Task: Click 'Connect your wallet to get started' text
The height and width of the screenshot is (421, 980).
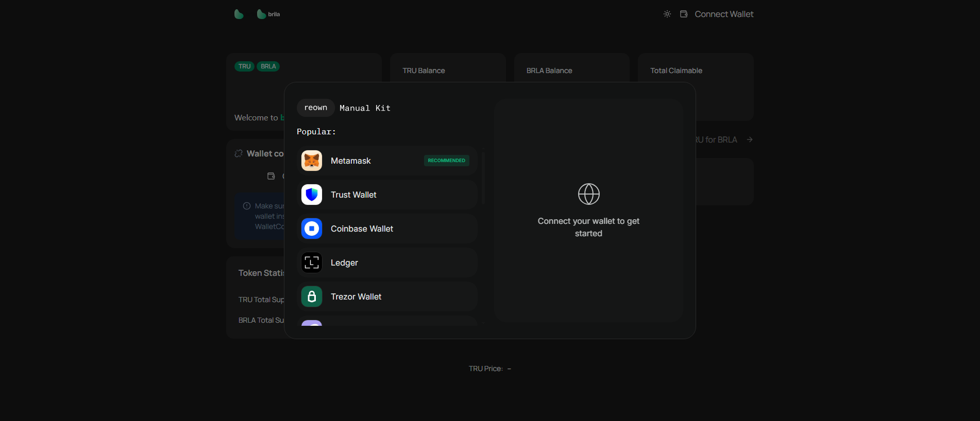Action: point(588,227)
